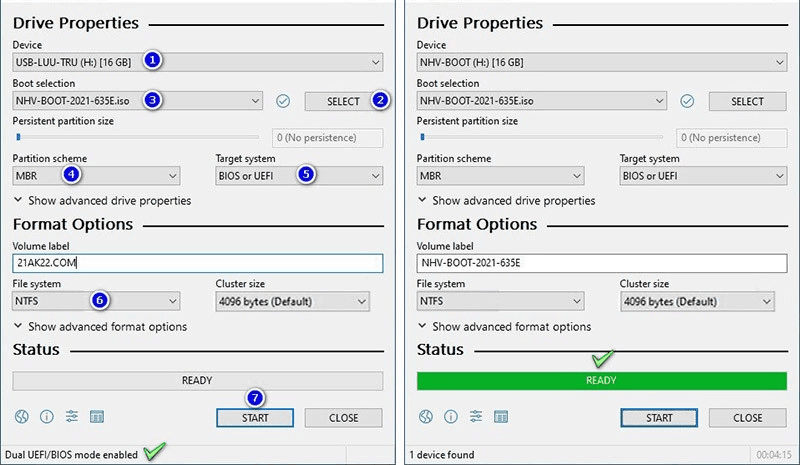800x465 pixels.
Task: Open the File system NTFS dropdown in right window
Action: click(x=500, y=301)
